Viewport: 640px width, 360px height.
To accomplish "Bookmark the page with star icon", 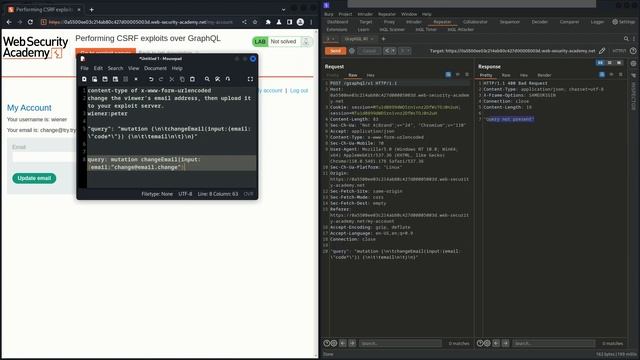I will (x=255, y=22).
